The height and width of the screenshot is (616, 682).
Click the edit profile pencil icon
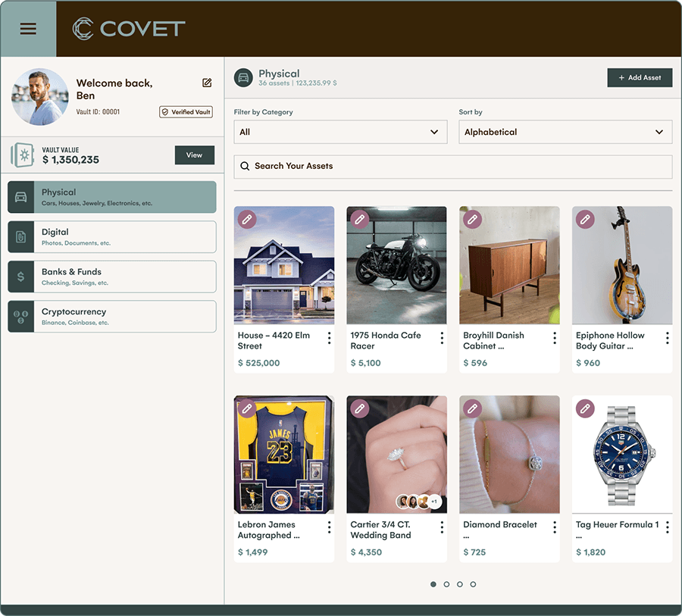(x=207, y=83)
